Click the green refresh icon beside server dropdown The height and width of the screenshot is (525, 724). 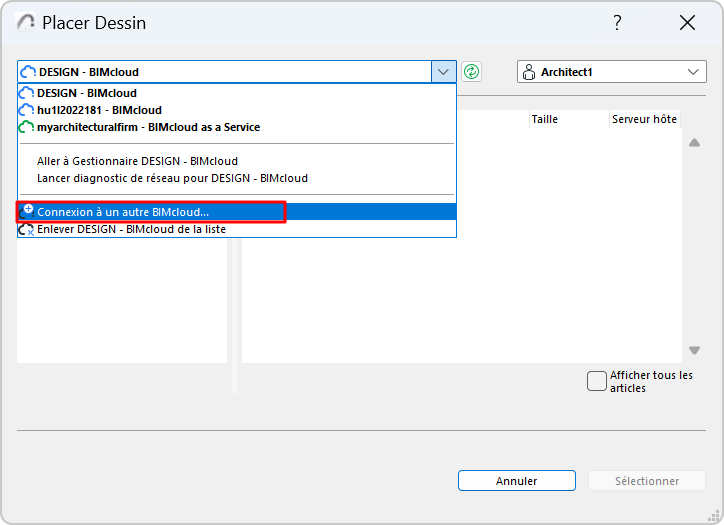472,72
